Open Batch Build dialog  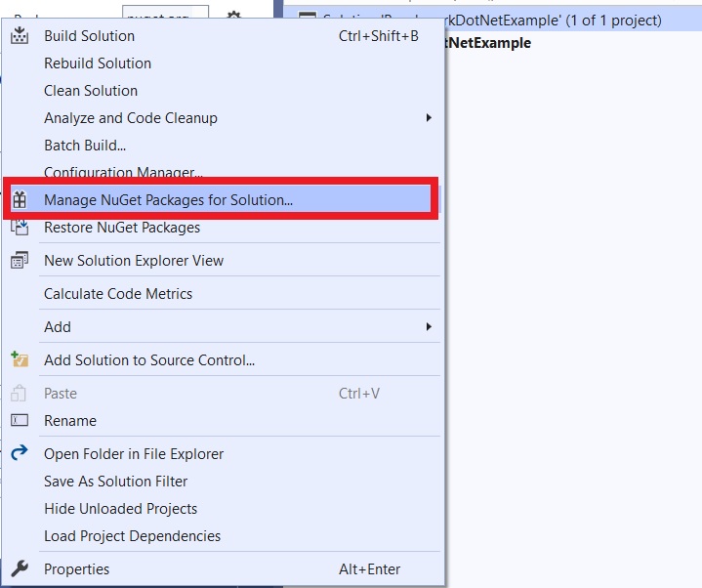tap(85, 146)
